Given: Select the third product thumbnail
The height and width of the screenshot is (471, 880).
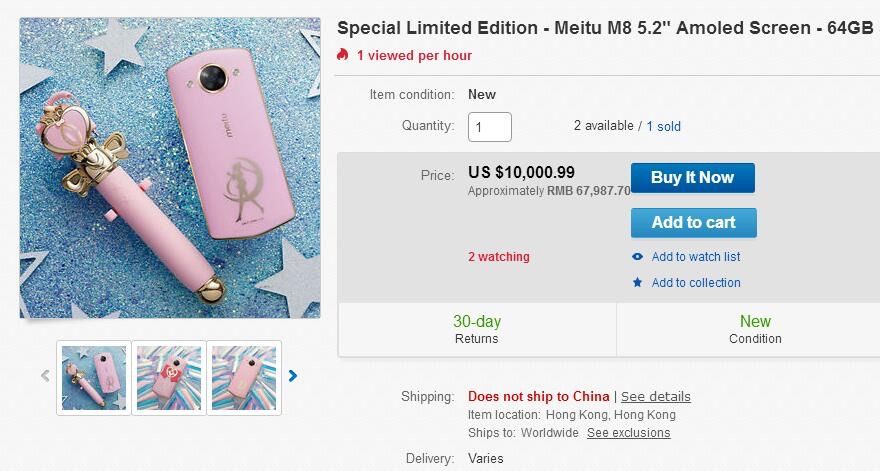Looking at the screenshot, I should pyautogui.click(x=244, y=377).
